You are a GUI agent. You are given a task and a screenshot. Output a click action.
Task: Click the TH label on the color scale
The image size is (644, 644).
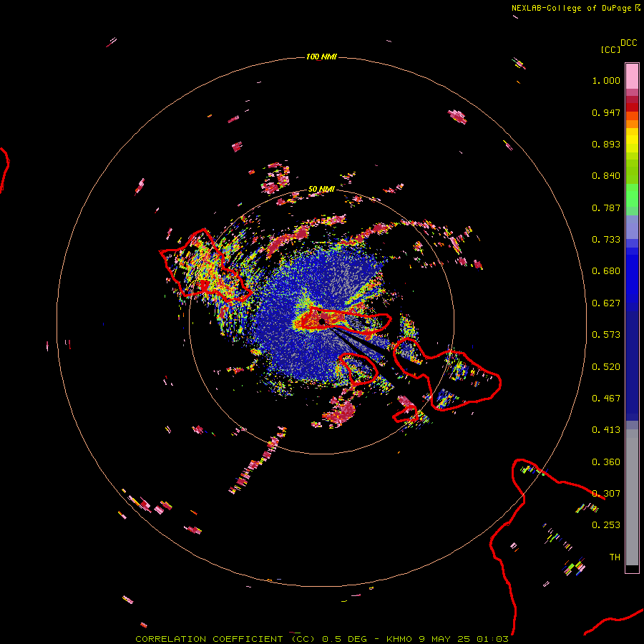(615, 557)
